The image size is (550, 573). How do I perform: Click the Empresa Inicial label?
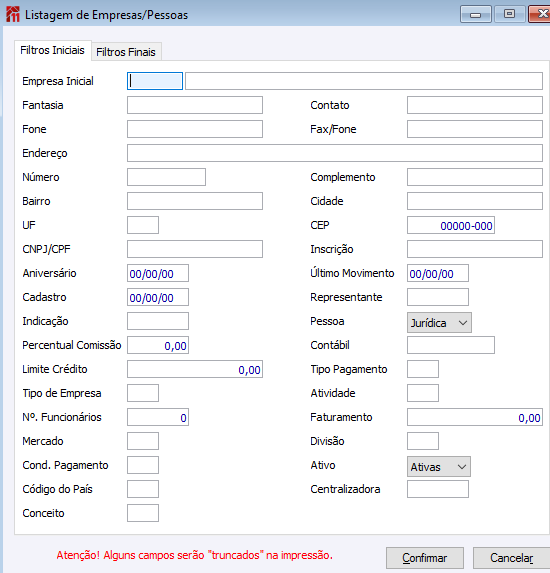[58, 81]
